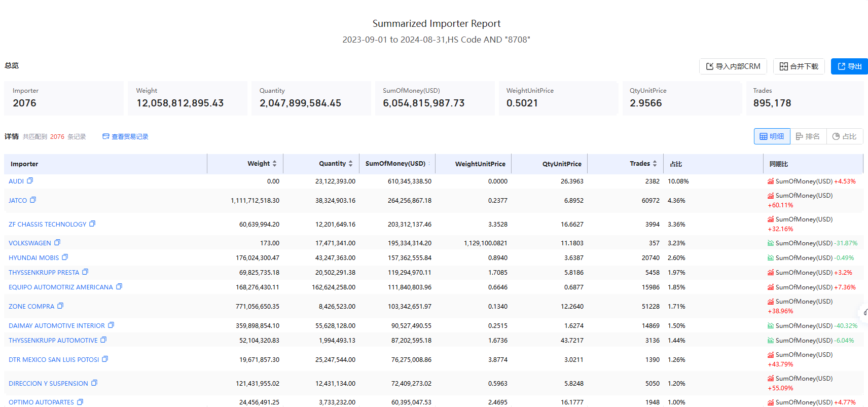Image resolution: width=868 pixels, height=407 pixels.
Task: Open EQUIPO AUTOMOTRIZ AMERICANA importer link
Action: (61, 287)
